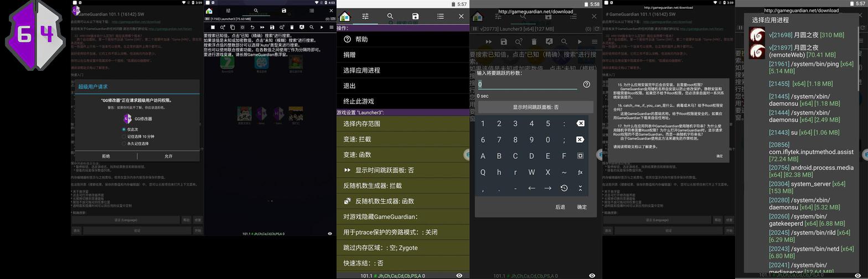The width and height of the screenshot is (868, 279).
Task: Tap keypad right arrow key
Action: click(548, 188)
